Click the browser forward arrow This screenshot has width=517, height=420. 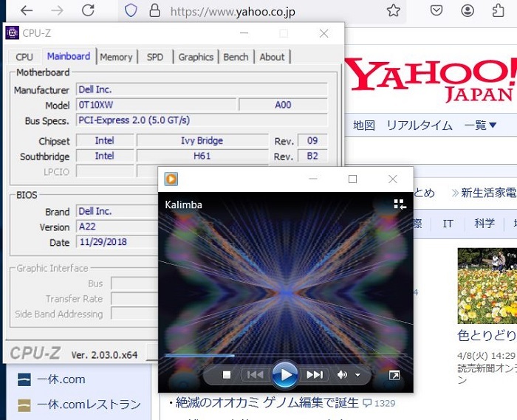pos(57,10)
